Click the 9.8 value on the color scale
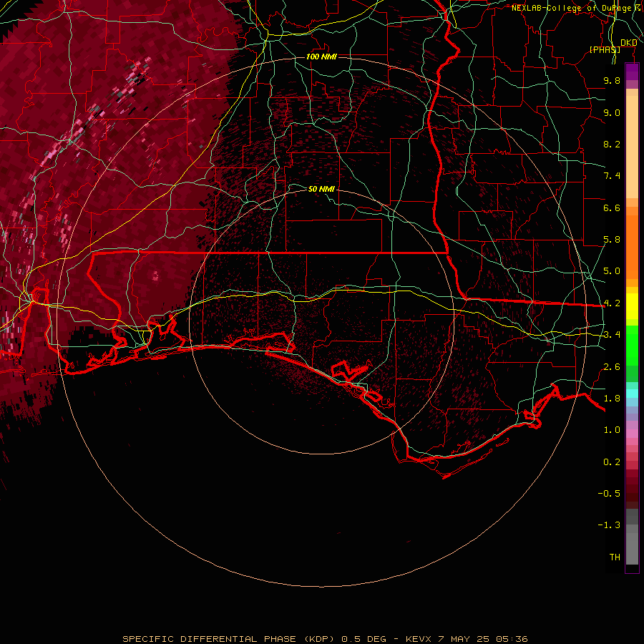This screenshot has height=644, width=644. [612, 80]
